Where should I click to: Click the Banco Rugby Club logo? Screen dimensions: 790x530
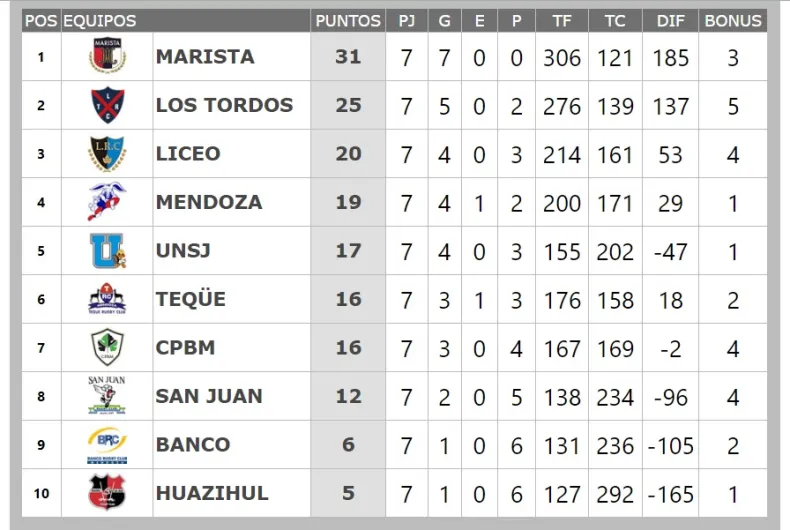click(107, 444)
